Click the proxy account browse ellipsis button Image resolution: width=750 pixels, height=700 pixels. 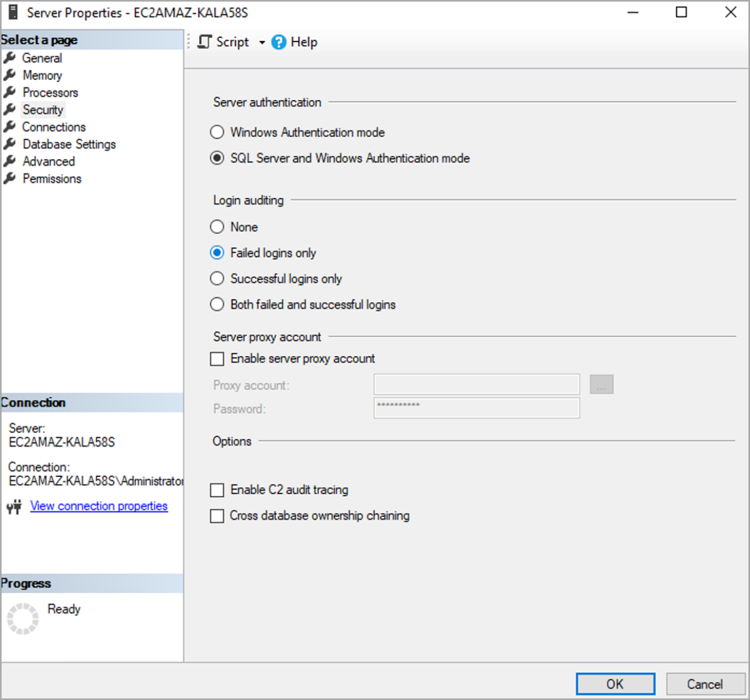[601, 384]
